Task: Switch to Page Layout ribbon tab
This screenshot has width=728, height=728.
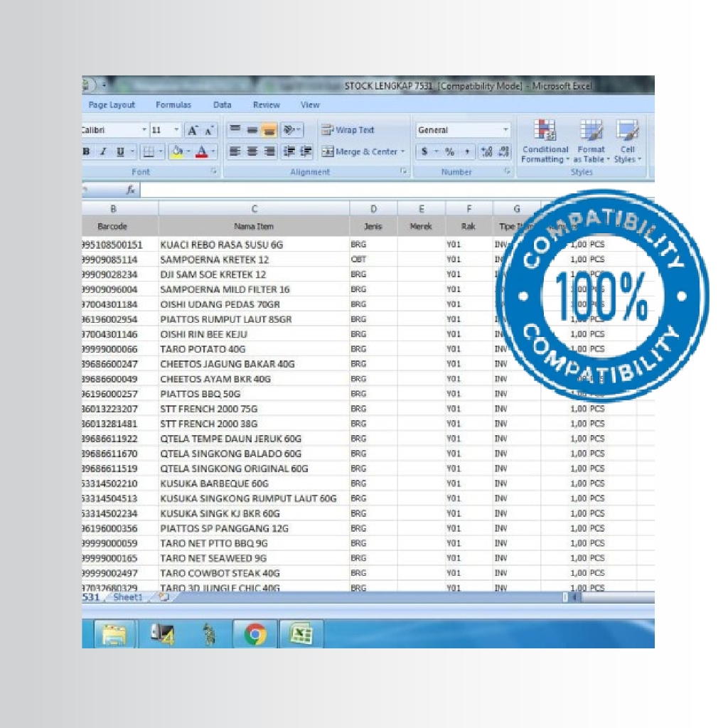Action: pyautogui.click(x=112, y=105)
